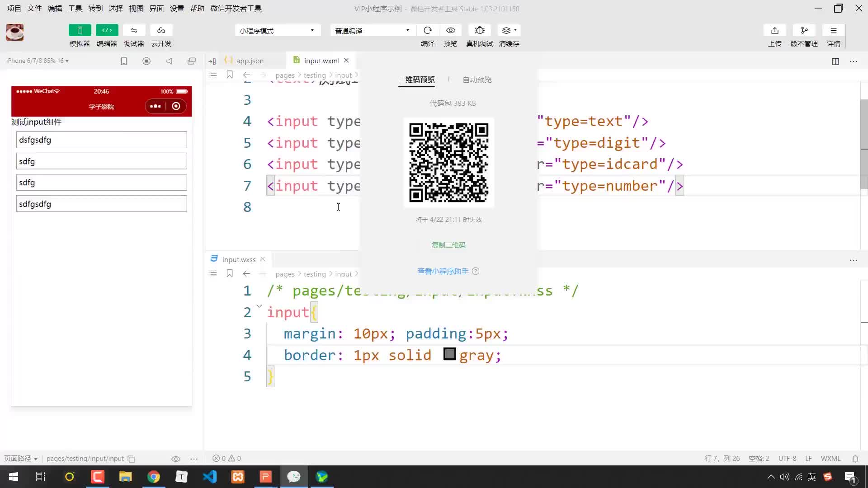Click the gray color swatch in wxss
This screenshot has height=488, width=868.
click(x=450, y=354)
